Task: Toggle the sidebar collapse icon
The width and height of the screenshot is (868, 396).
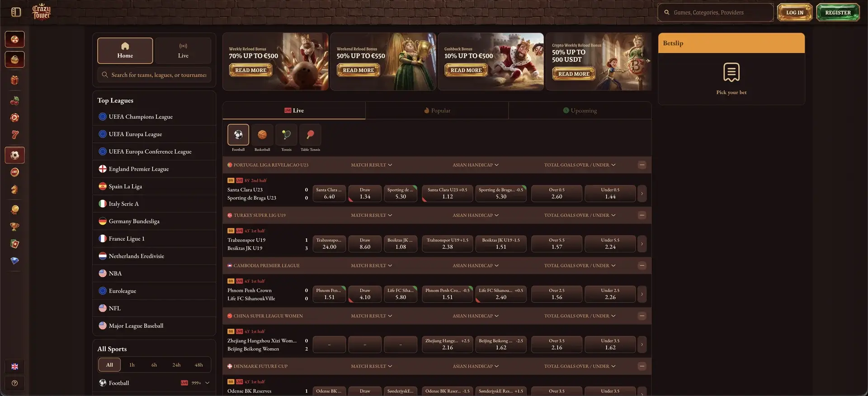Action: coord(16,12)
